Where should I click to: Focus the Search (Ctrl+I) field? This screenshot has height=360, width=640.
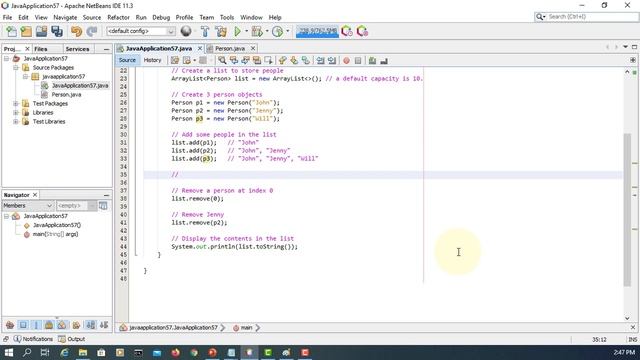(592, 17)
